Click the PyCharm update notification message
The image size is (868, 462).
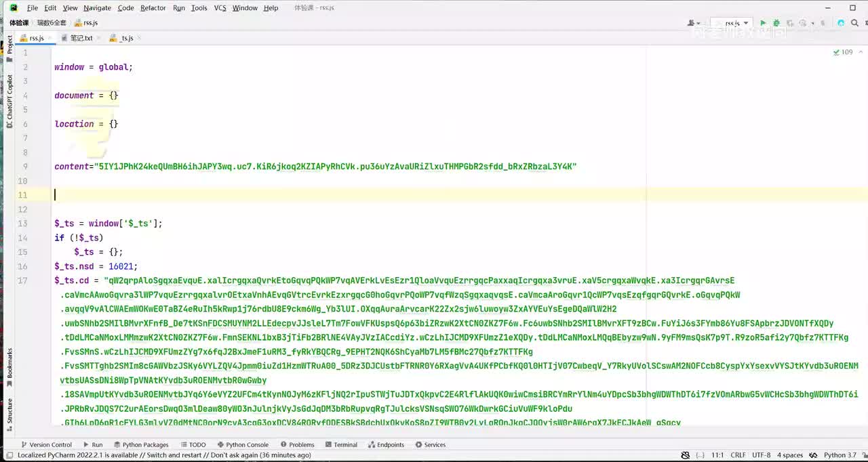point(164,455)
